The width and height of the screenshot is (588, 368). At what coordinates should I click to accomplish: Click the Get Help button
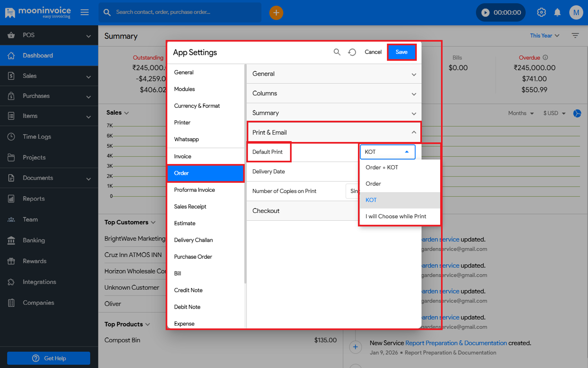point(49,358)
